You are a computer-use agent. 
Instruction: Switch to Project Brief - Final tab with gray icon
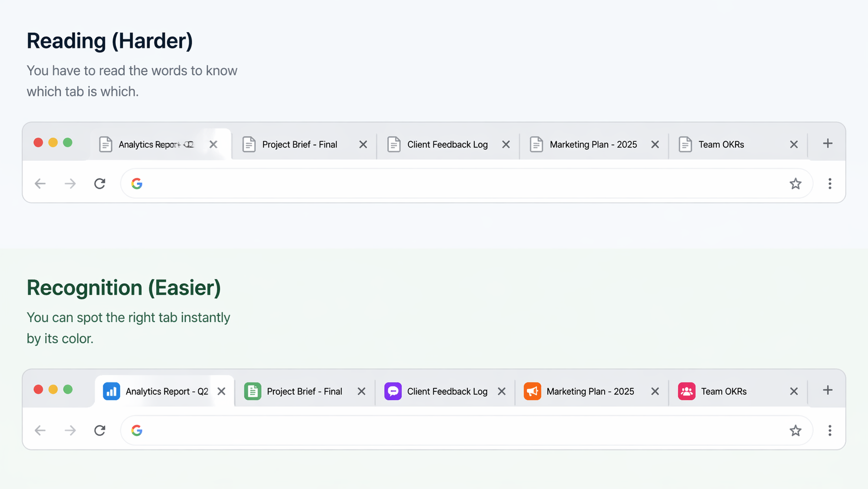(x=304, y=144)
